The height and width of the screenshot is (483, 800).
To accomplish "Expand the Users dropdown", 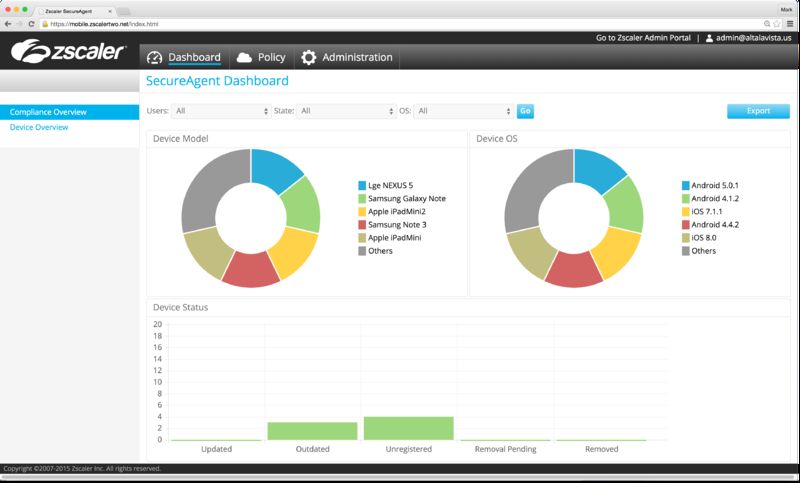I will (221, 111).
